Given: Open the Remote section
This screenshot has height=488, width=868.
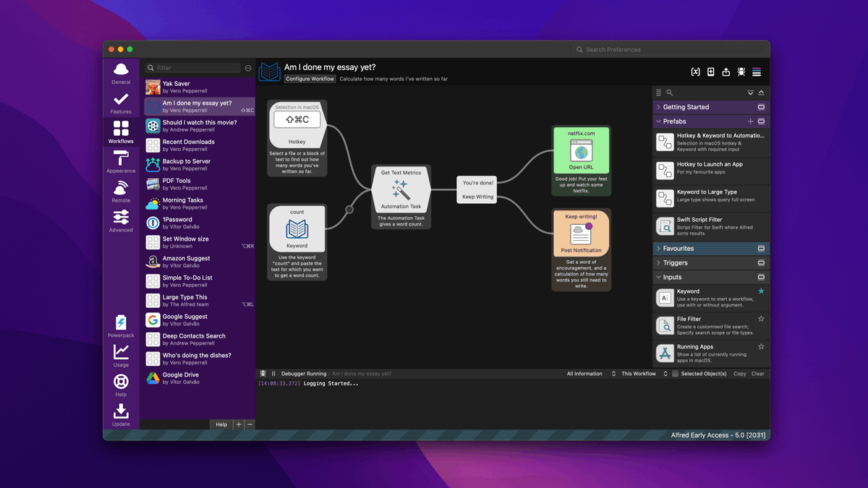Looking at the screenshot, I should point(121,192).
